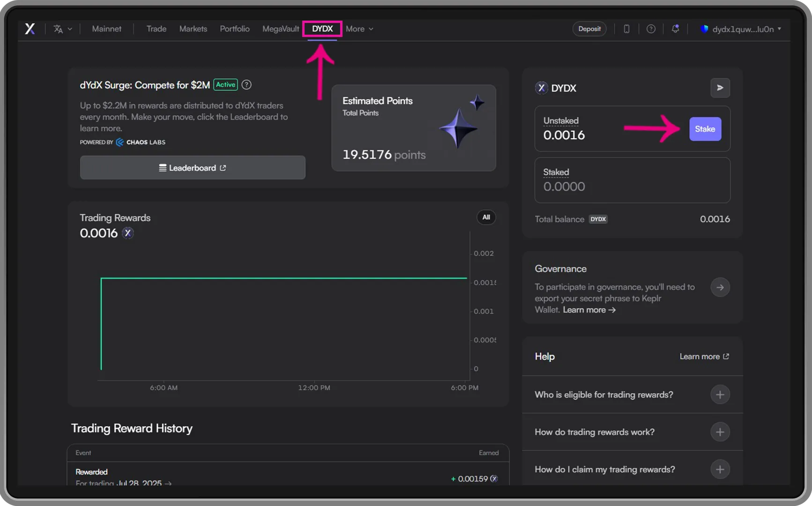Viewport: 812px width, 506px height.
Task: Click the DYDX token icon in panel
Action: [541, 88]
